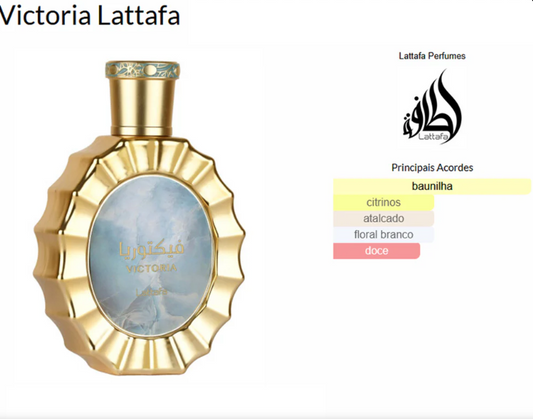
Task: Open the Lattafa Perfumes brand link
Action: pyautogui.click(x=432, y=56)
